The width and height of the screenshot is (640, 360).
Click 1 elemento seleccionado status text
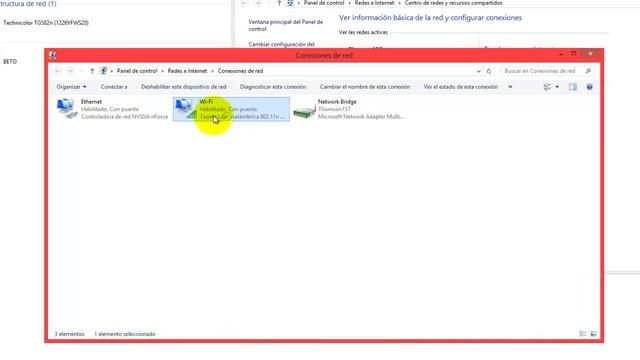coord(125,334)
